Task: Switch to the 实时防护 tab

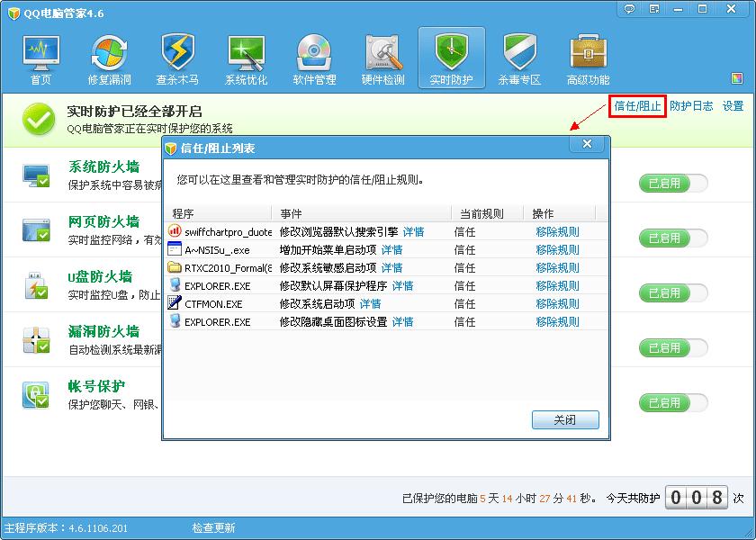Action: pyautogui.click(x=451, y=61)
